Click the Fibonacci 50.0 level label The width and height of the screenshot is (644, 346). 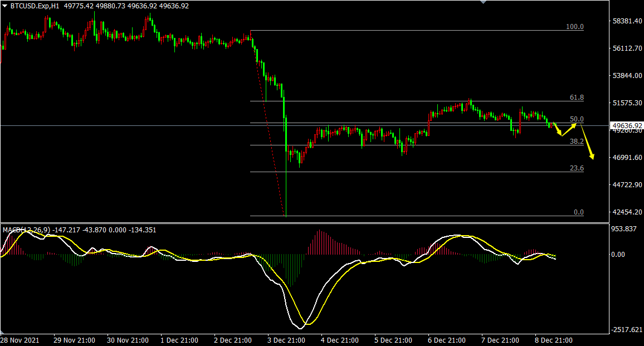click(576, 119)
